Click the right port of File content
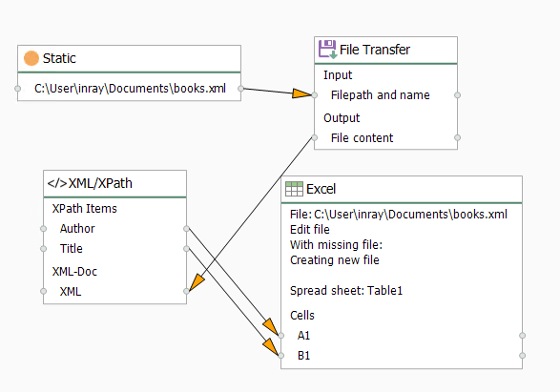 [x=457, y=137]
